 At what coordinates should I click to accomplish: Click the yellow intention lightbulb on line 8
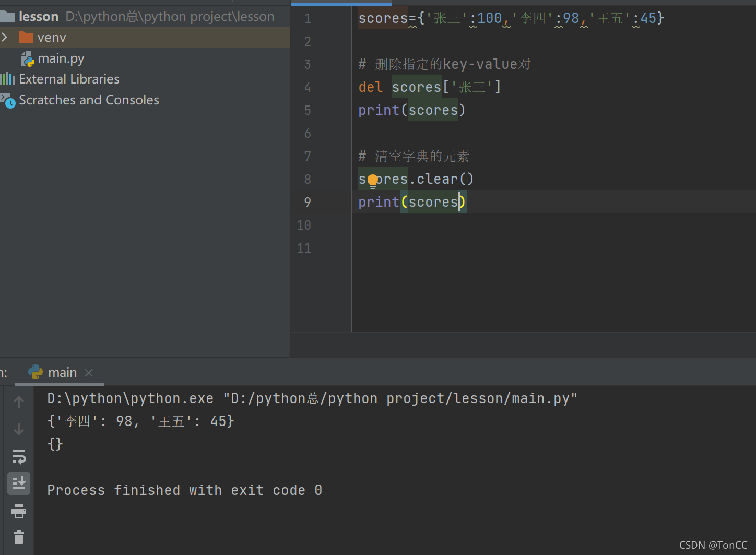pyautogui.click(x=373, y=181)
